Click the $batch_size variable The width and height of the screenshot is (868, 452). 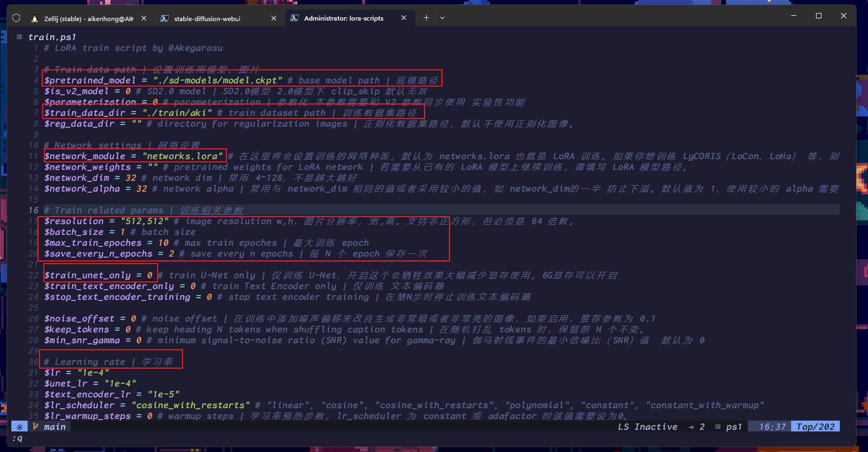pos(74,232)
